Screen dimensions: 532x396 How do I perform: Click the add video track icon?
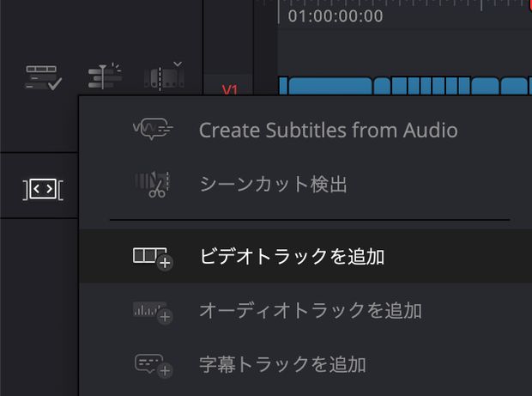click(153, 258)
